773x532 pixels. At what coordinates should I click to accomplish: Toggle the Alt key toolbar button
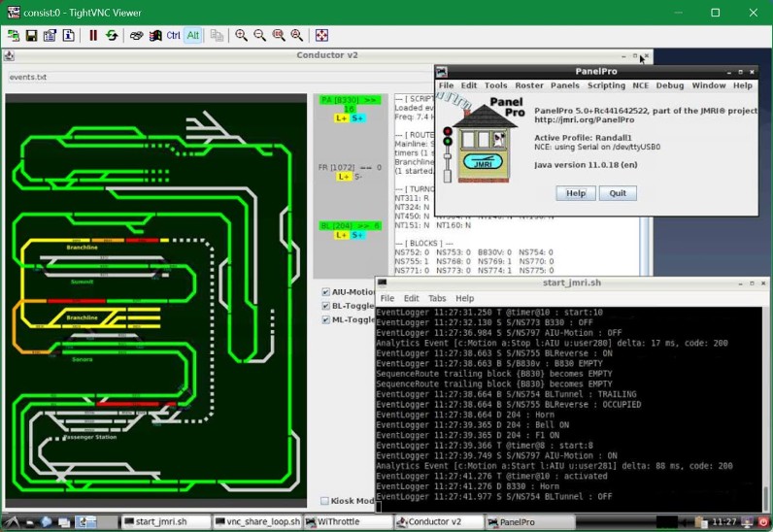(193, 36)
